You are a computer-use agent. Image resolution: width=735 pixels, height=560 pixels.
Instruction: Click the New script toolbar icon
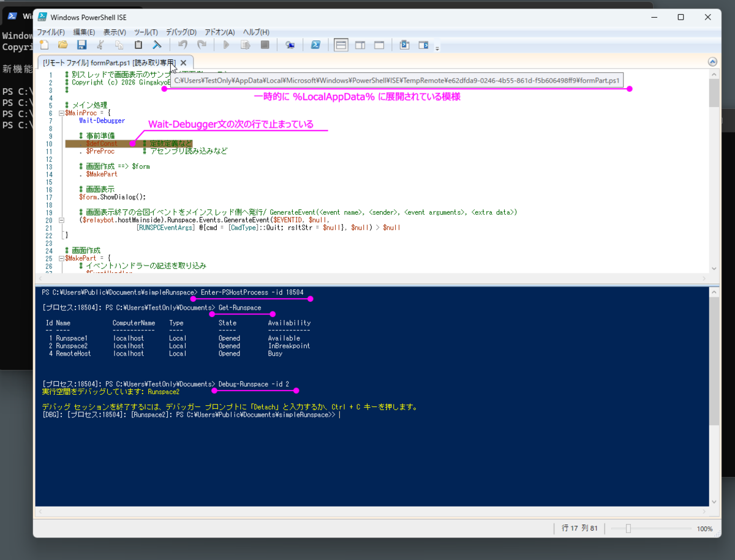44,45
